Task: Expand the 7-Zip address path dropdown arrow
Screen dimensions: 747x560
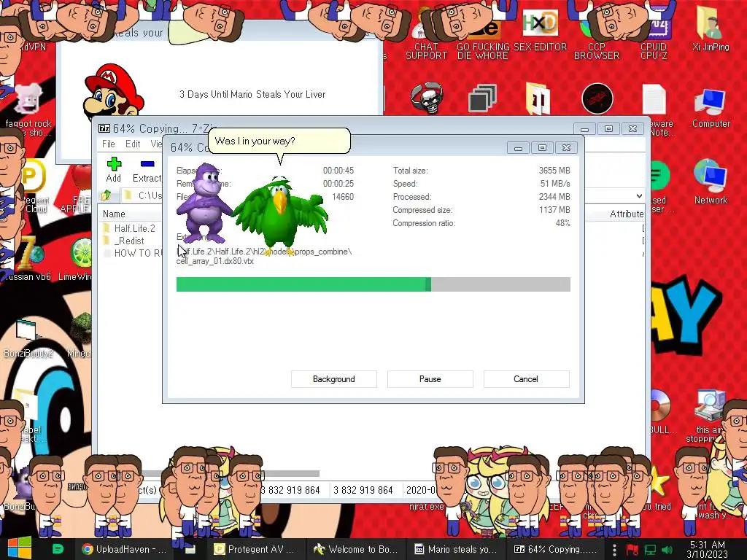Action: coord(639,195)
